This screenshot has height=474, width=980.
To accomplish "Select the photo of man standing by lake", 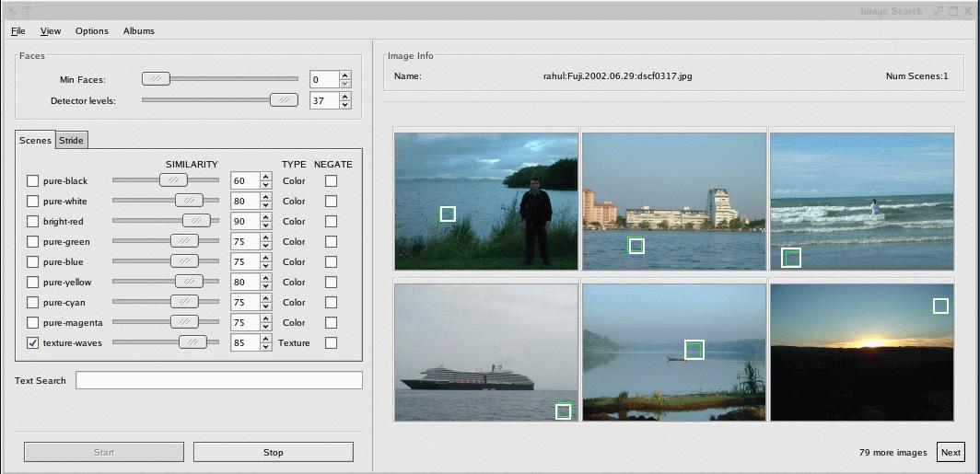I will coord(486,201).
